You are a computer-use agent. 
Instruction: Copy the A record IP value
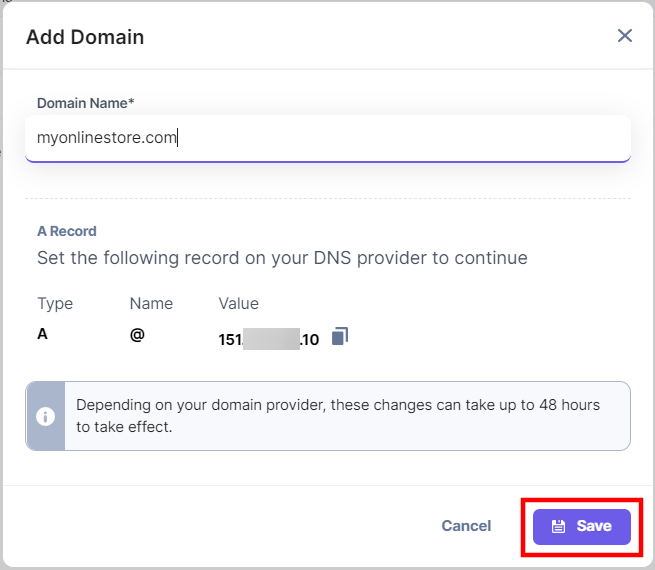point(340,337)
